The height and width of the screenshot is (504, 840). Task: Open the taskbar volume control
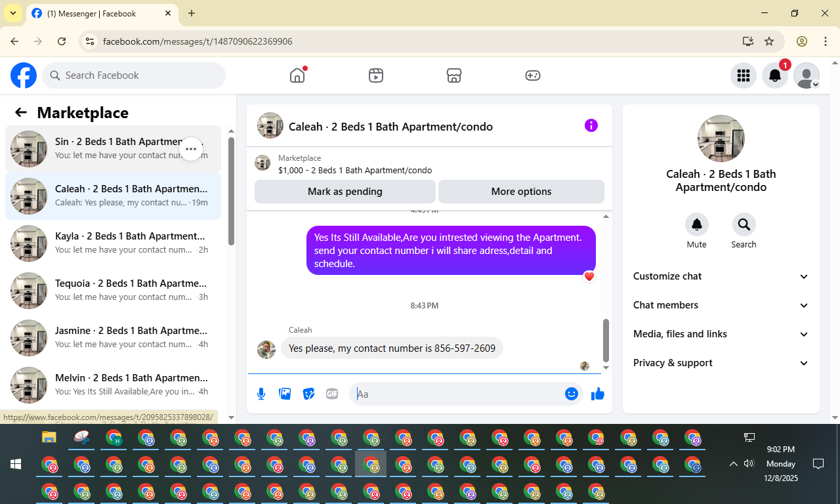click(749, 464)
